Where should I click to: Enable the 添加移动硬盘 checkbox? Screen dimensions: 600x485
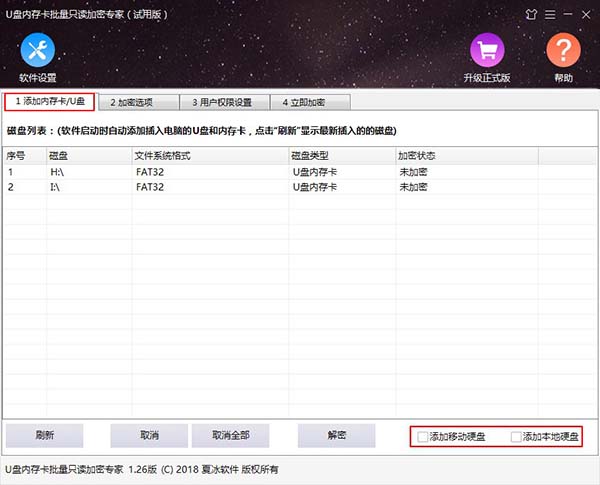tap(424, 437)
